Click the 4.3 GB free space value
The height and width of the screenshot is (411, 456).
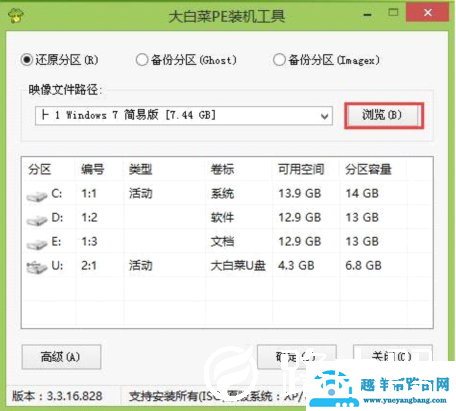tap(296, 265)
